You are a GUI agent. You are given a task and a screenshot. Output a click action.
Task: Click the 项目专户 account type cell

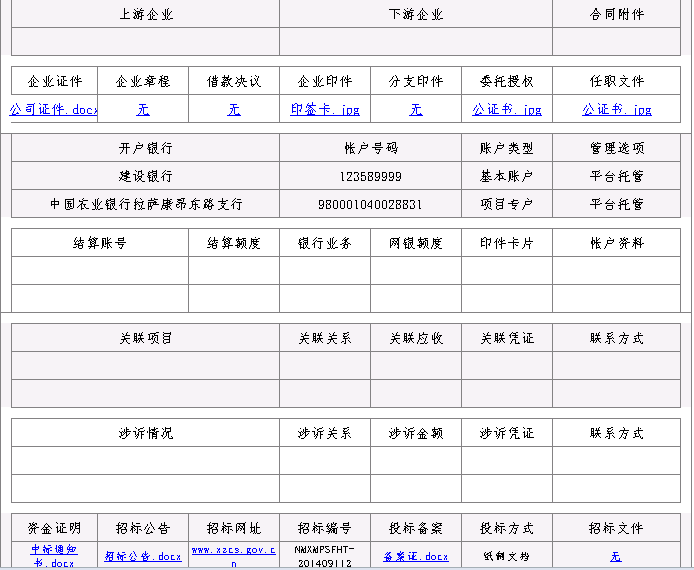click(x=507, y=204)
